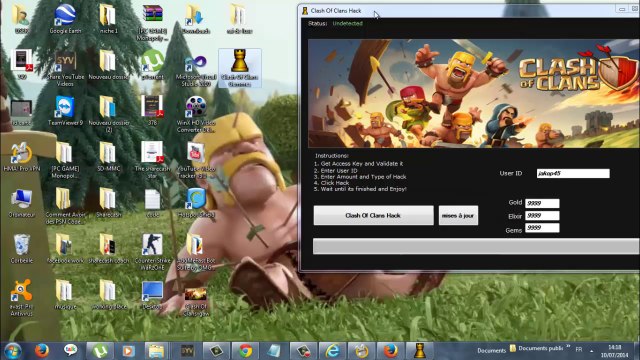Click the SYV application icon in the taskbar

tap(187, 351)
